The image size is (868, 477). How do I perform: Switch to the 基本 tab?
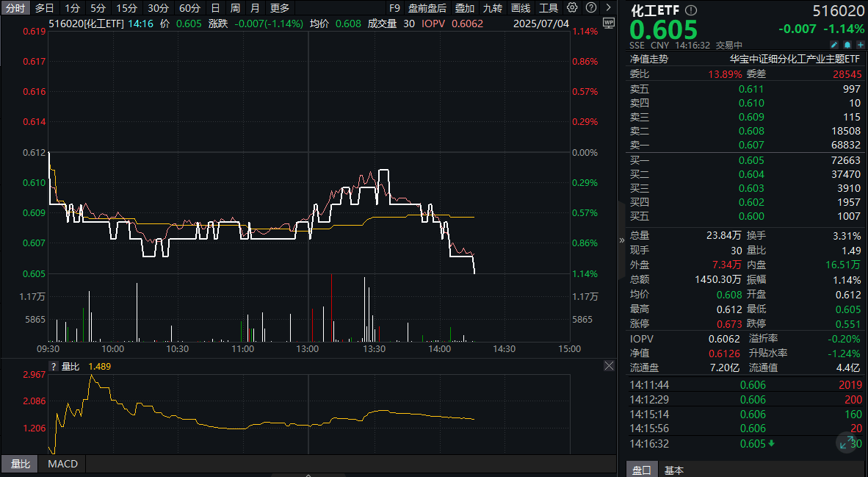(x=673, y=470)
